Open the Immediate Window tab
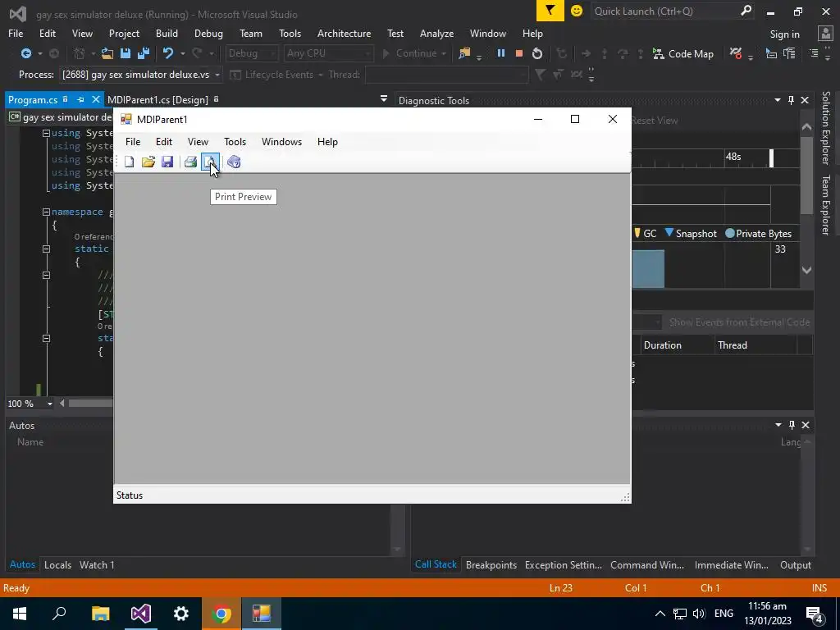Screen dimensions: 840x630 [x=731, y=564]
